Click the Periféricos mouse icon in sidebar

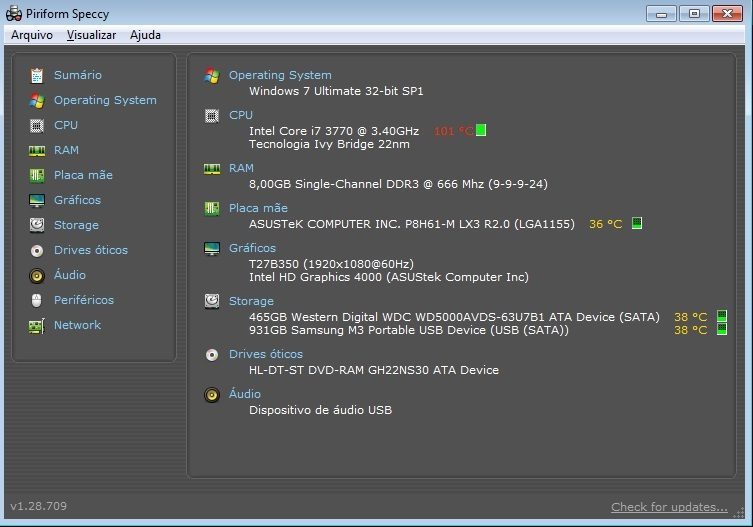pyautogui.click(x=36, y=301)
